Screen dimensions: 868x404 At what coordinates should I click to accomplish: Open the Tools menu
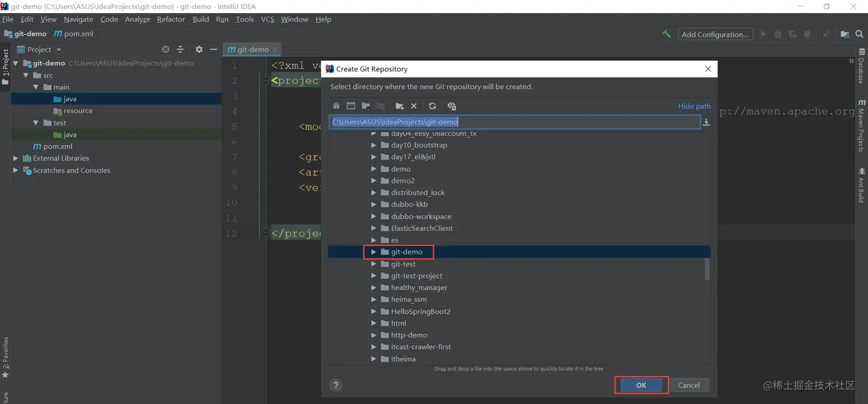(245, 19)
